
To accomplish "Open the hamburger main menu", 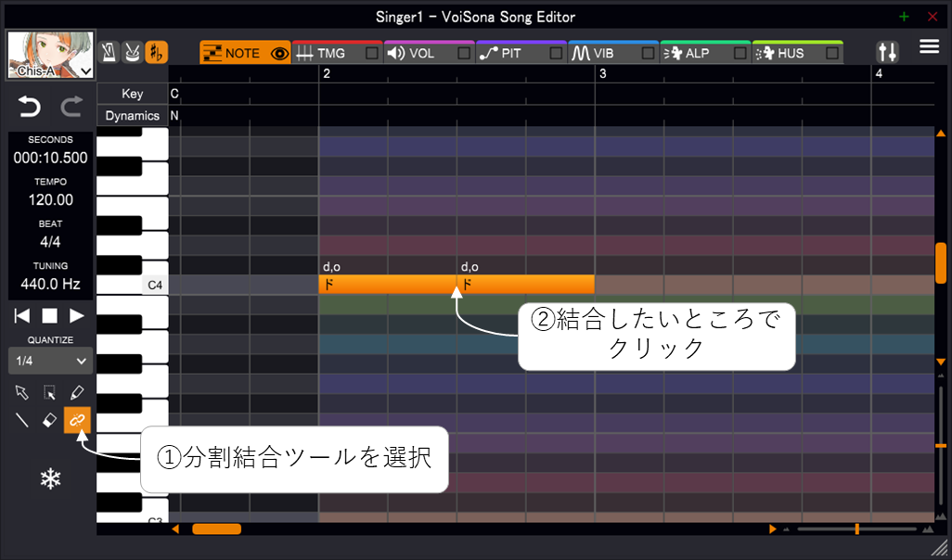I will pyautogui.click(x=929, y=46).
